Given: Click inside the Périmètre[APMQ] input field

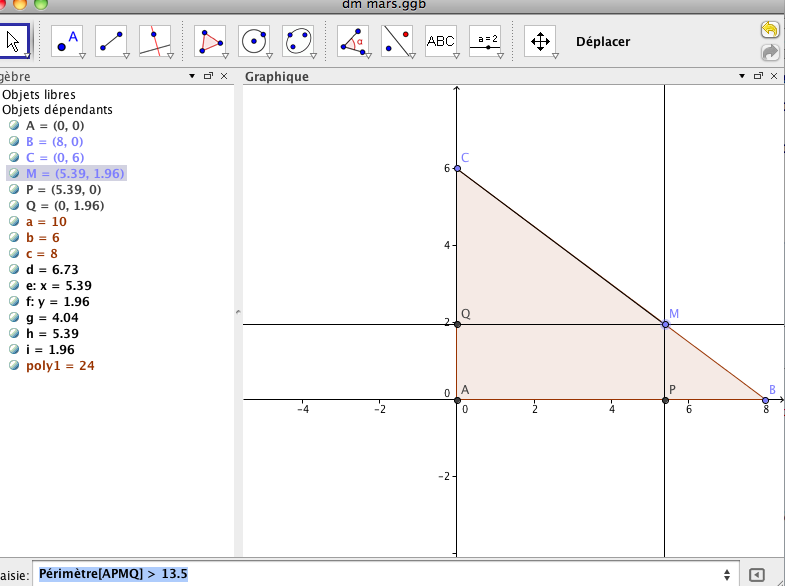Looking at the screenshot, I should click(x=380, y=574).
